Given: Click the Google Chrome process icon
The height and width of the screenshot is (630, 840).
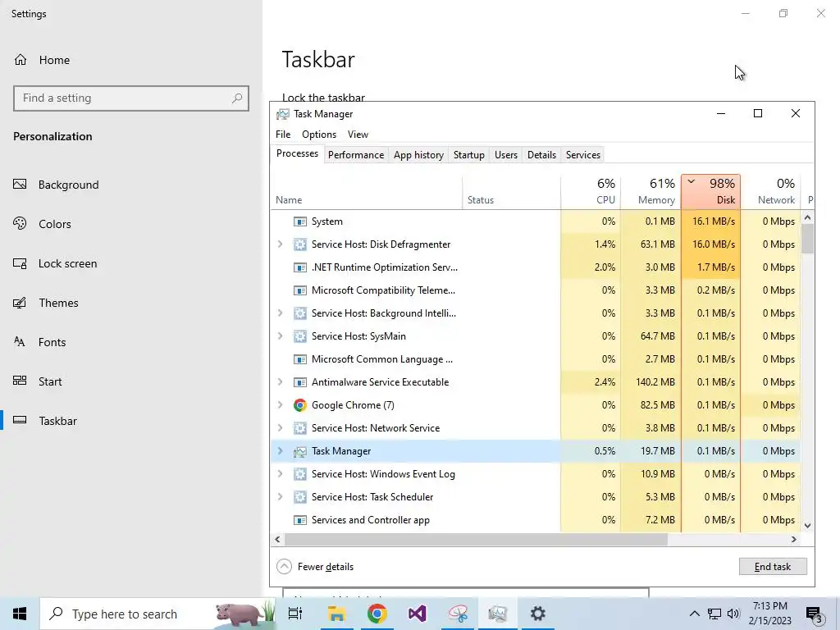Looking at the screenshot, I should 300,405.
